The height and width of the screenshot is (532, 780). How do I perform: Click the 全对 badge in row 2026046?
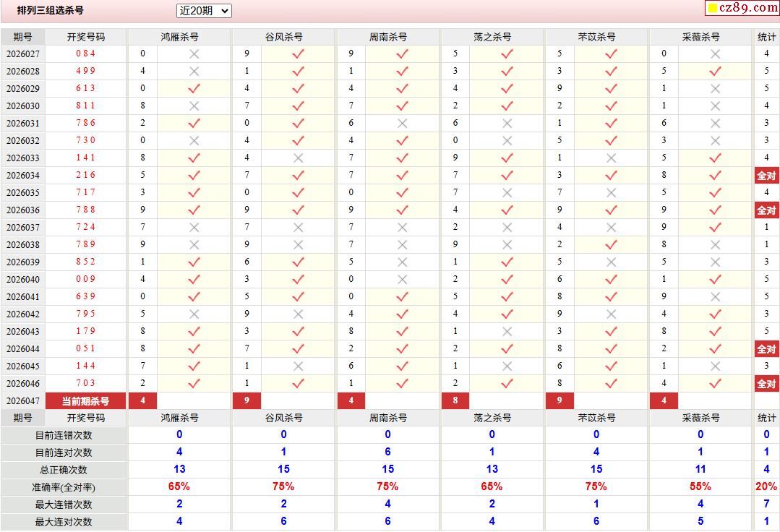[766, 384]
